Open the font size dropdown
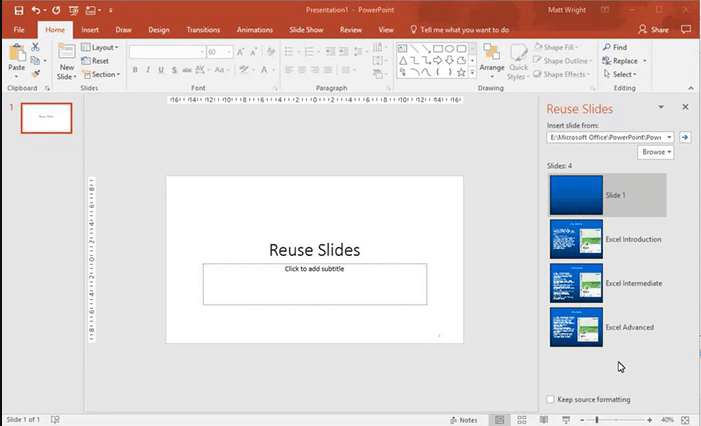Screen dimensions: 701x426 coord(229,52)
